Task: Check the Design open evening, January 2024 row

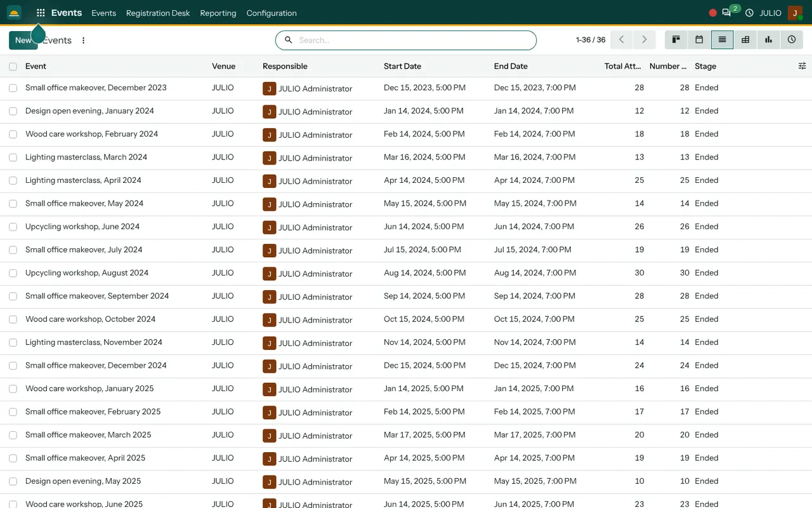Action: [x=13, y=111]
